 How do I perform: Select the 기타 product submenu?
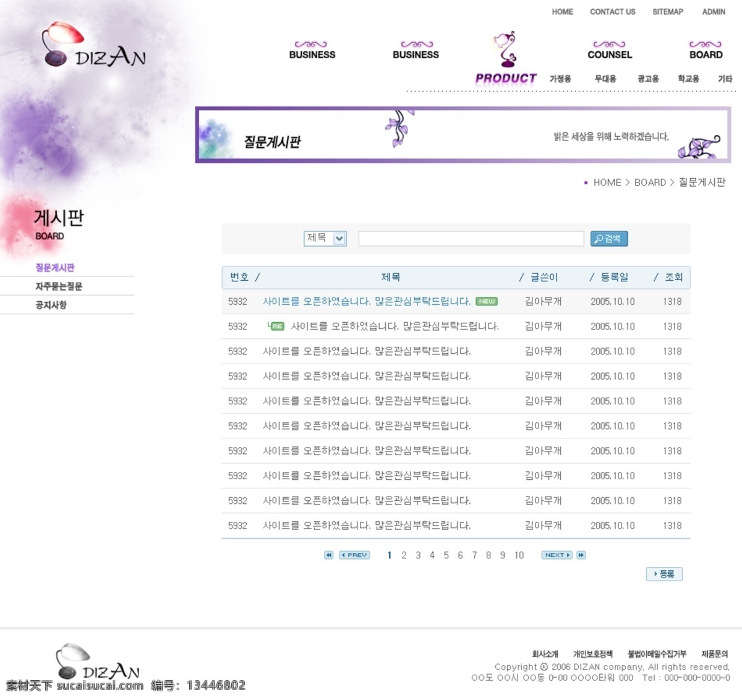click(x=725, y=79)
